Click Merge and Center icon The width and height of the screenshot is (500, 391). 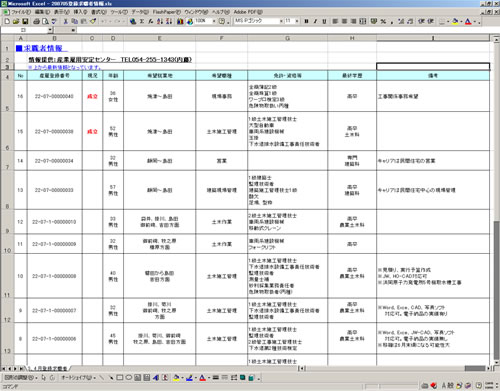tap(363, 21)
